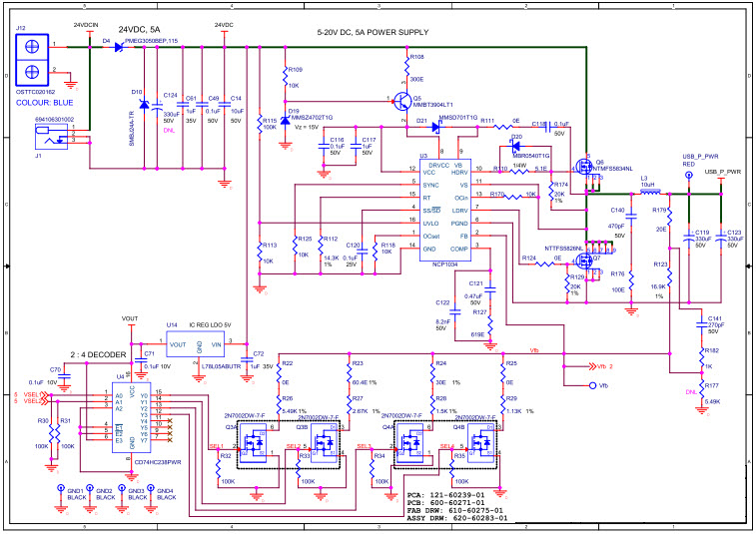
Task: Click the U4 CD74HC238PWR decoder block
Action: [x=131, y=417]
